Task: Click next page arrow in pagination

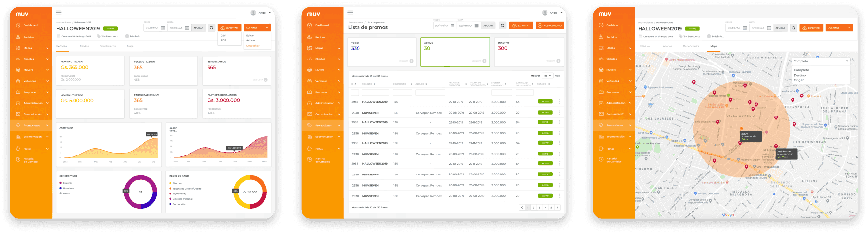Action: point(557,207)
